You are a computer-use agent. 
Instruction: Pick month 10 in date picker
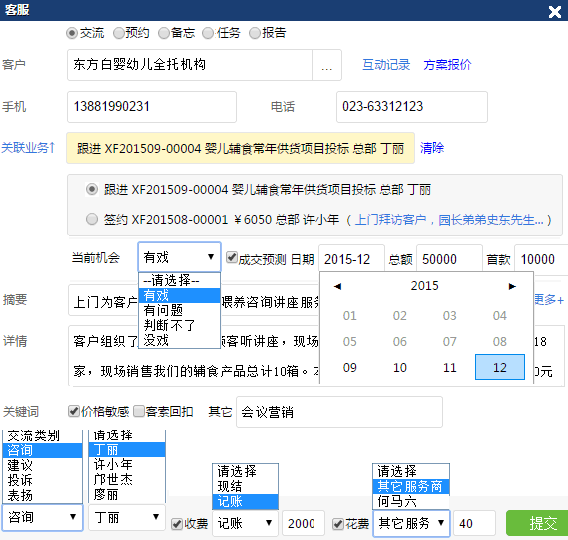point(400,367)
